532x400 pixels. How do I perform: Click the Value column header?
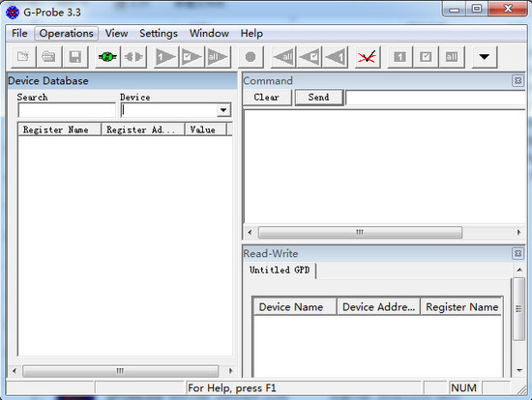click(206, 129)
